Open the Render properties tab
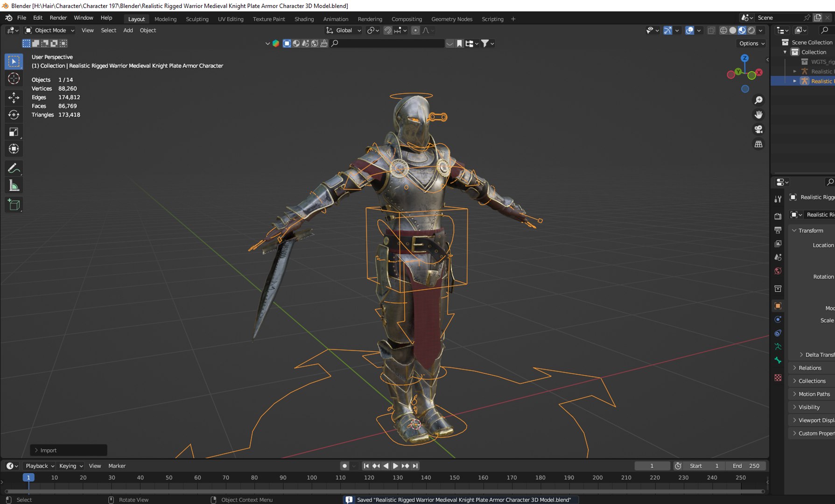Image resolution: width=835 pixels, height=504 pixels. (x=778, y=217)
